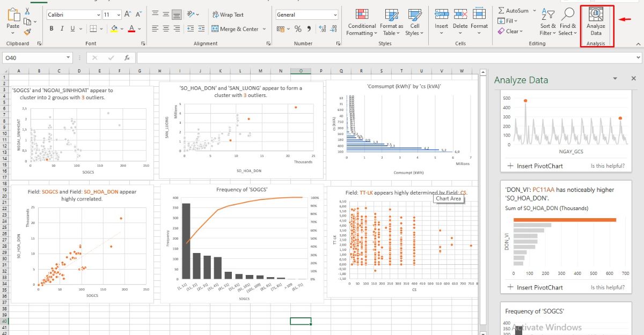
Task: Click Merge & Center button
Action: click(235, 29)
